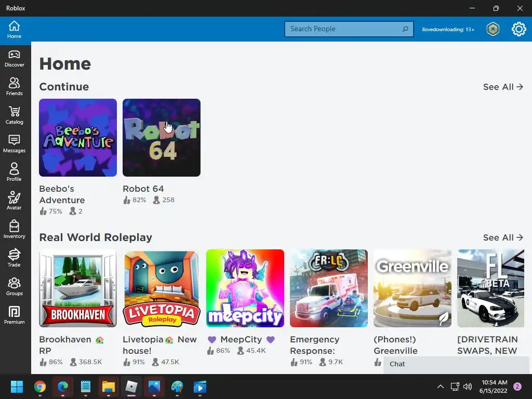Open your Inventory
The width and height of the screenshot is (532, 399).
point(14,230)
